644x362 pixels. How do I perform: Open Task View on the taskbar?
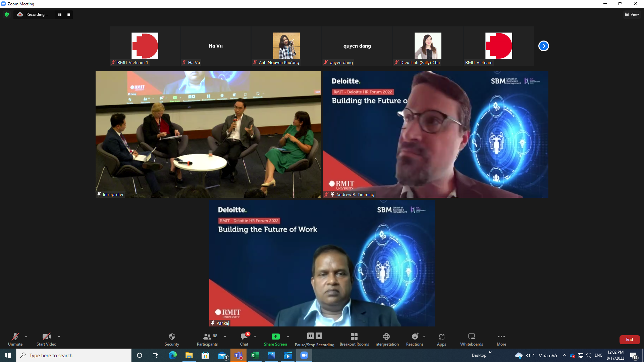tap(156, 355)
